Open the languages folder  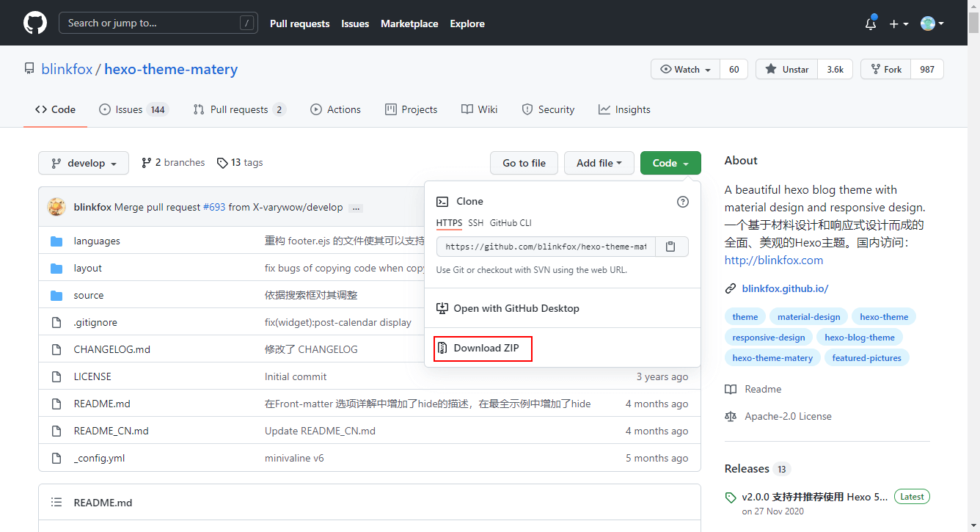[97, 241]
